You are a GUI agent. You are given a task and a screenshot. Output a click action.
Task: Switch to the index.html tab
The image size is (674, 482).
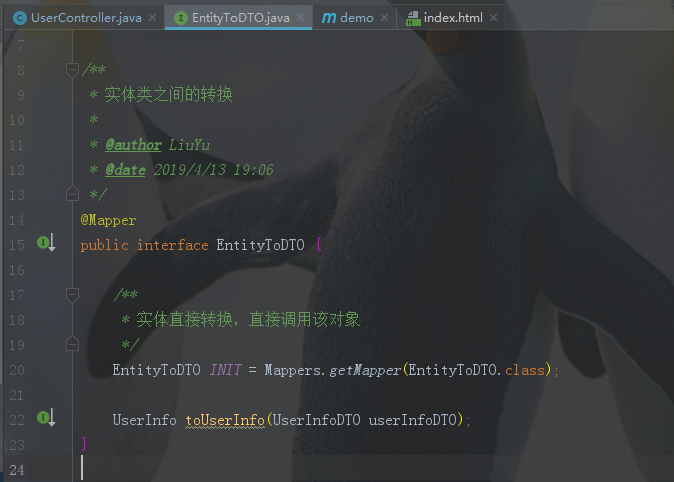452,18
